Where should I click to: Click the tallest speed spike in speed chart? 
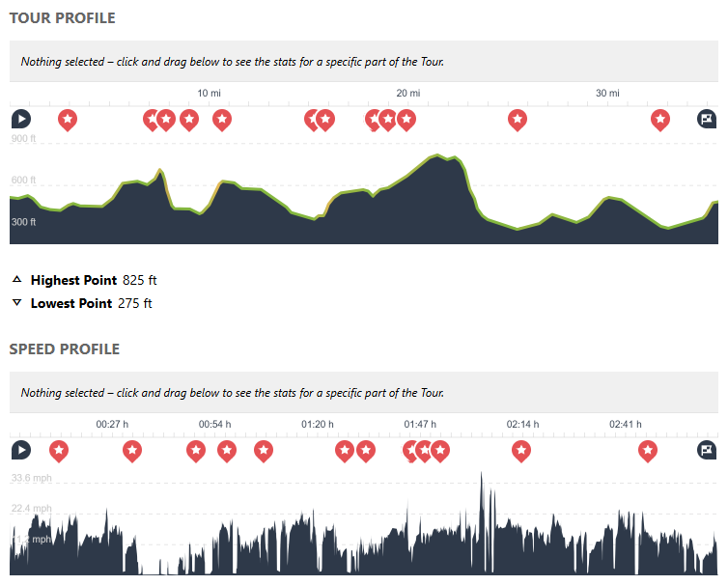click(x=482, y=475)
